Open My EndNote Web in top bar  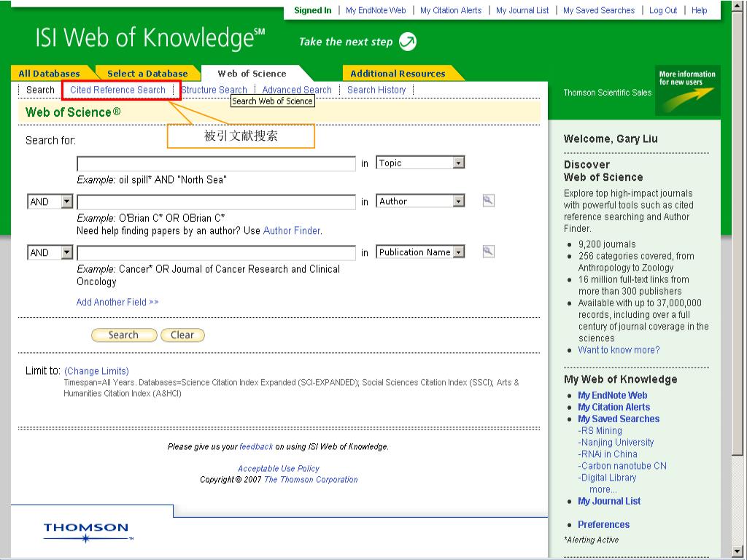[376, 10]
